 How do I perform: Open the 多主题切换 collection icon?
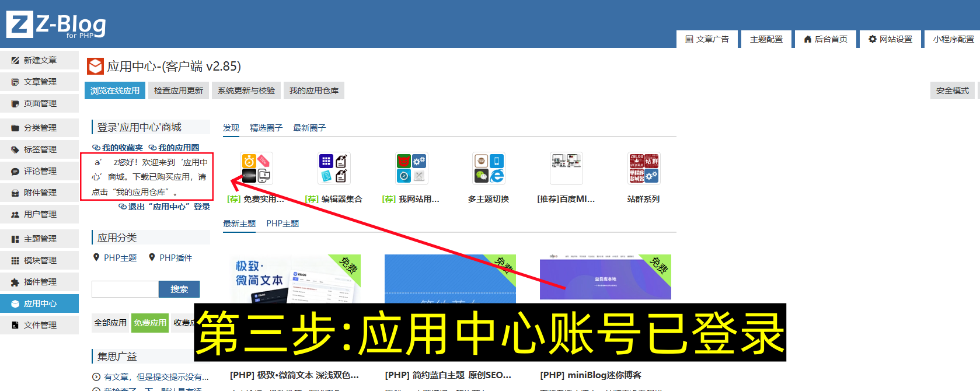pyautogui.click(x=489, y=169)
